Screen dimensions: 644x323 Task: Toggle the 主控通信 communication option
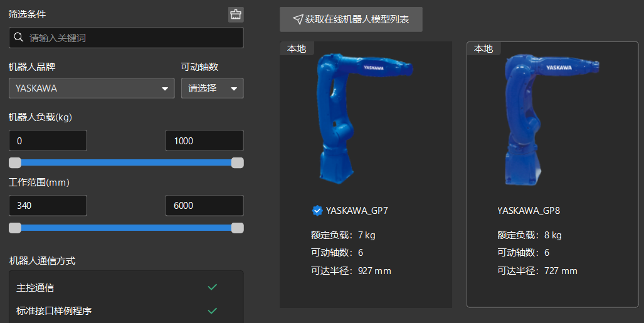tap(126, 288)
